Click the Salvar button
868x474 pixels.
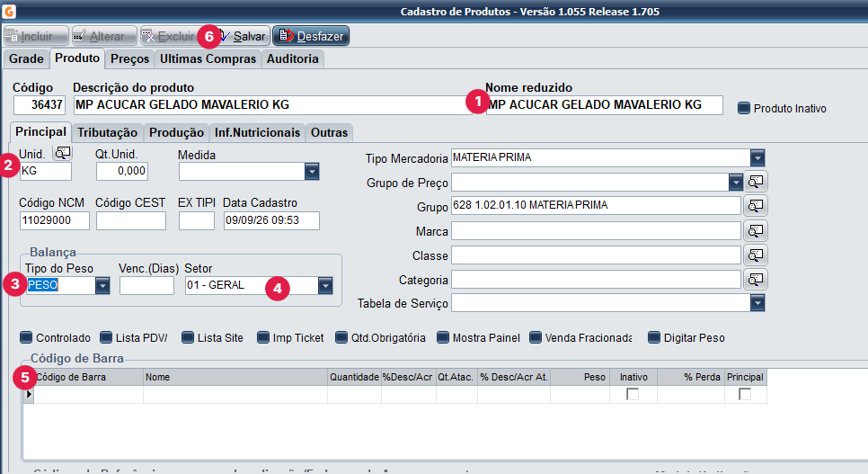(x=242, y=36)
